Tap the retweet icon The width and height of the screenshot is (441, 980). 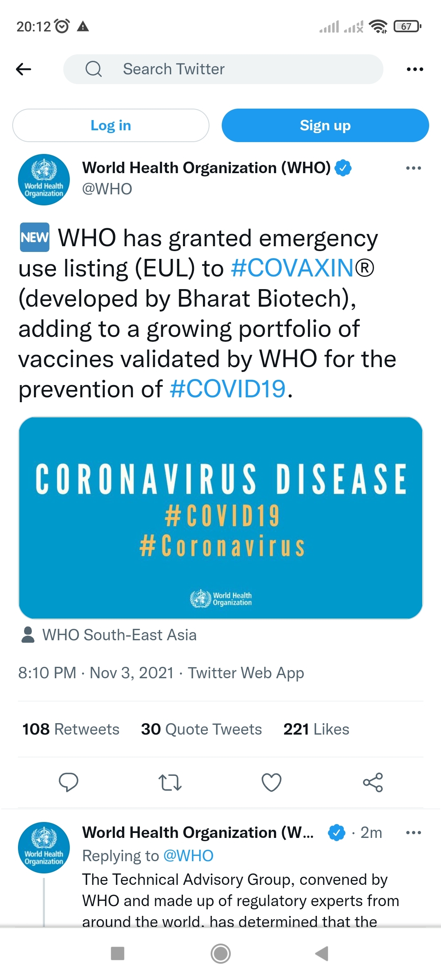(170, 782)
